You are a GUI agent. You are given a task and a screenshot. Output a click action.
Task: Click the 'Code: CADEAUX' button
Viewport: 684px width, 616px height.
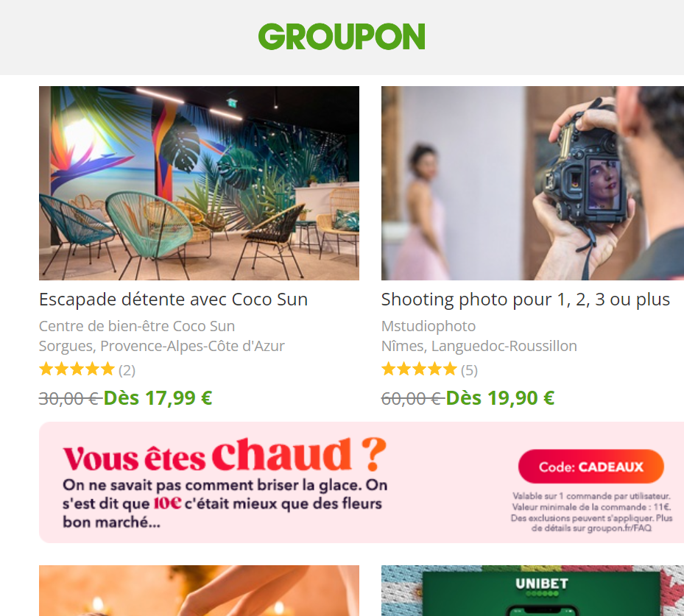click(x=591, y=467)
